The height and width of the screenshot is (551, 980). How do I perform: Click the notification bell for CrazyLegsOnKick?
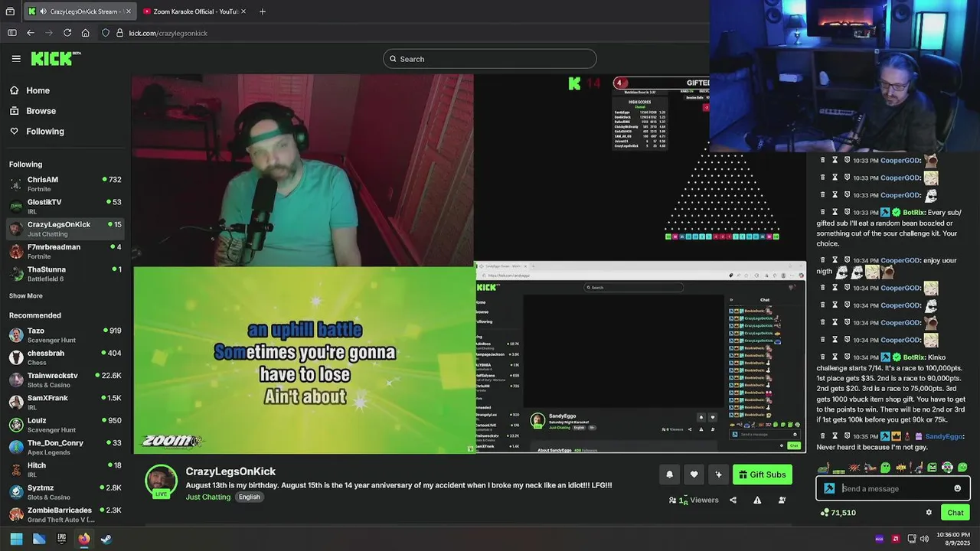[x=669, y=474]
